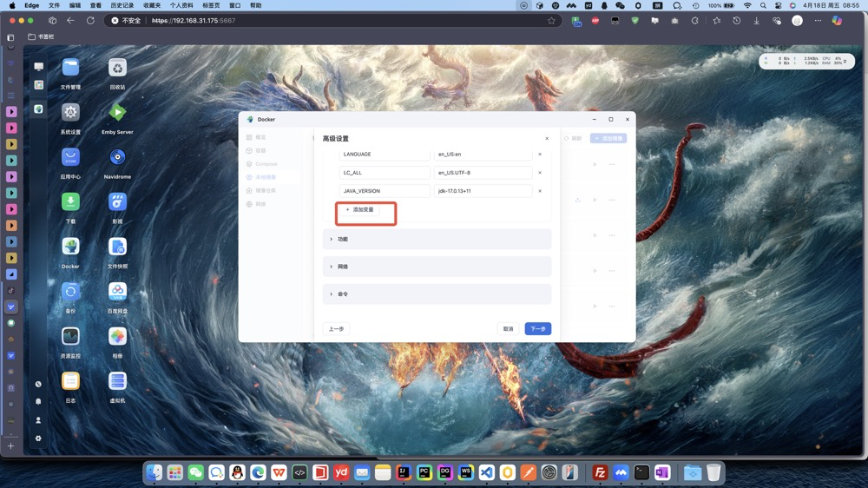Click the browser back arrow
The height and width of the screenshot is (488, 868).
point(70,21)
